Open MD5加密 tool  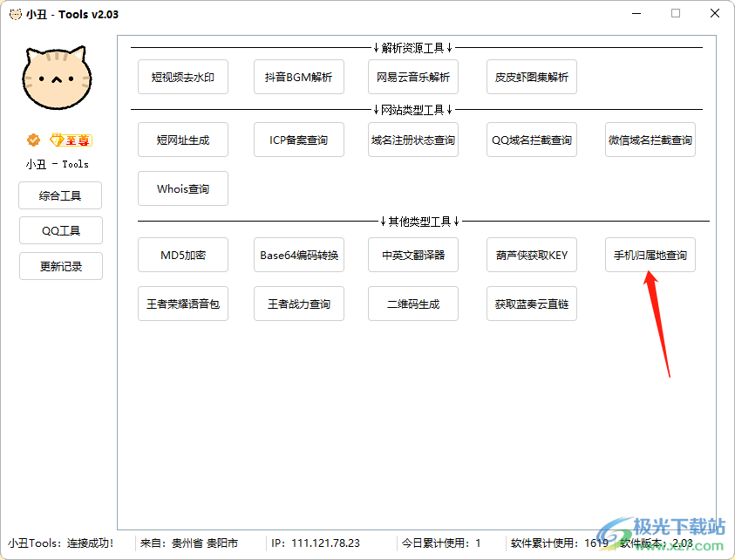[183, 255]
